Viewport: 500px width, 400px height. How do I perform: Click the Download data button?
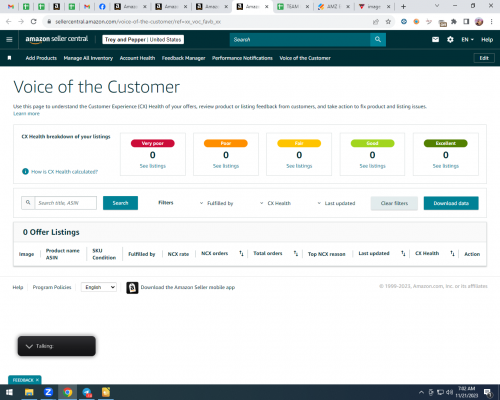451,203
